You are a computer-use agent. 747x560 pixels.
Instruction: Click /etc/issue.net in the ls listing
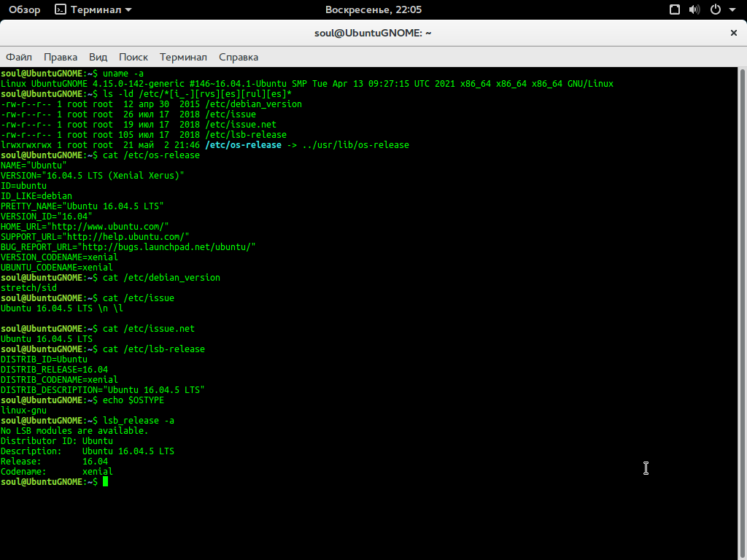241,125
